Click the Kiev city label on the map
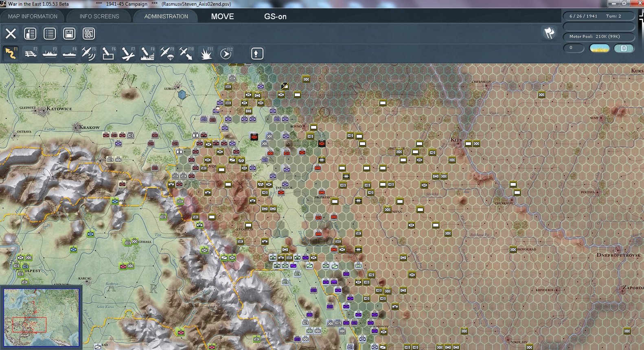The image size is (644, 350). click(456, 140)
